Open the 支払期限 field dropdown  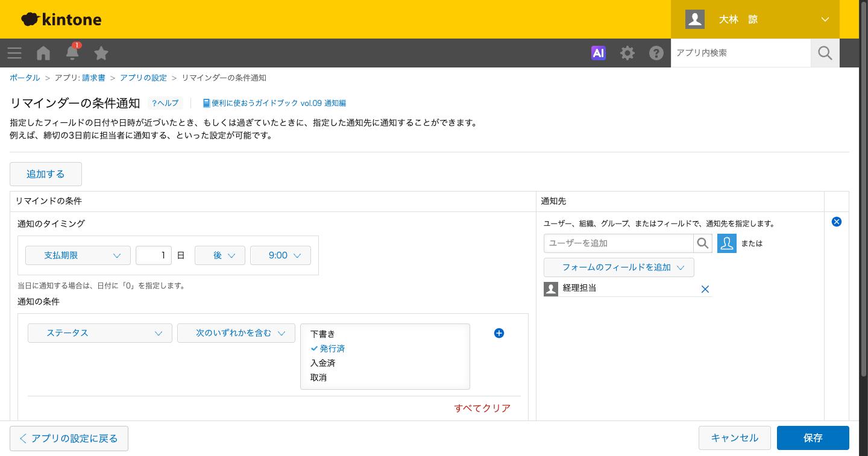click(x=78, y=255)
